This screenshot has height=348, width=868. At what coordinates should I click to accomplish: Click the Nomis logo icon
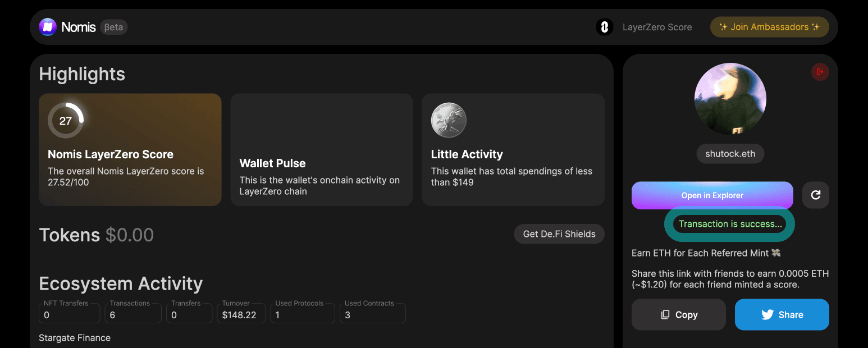(48, 27)
